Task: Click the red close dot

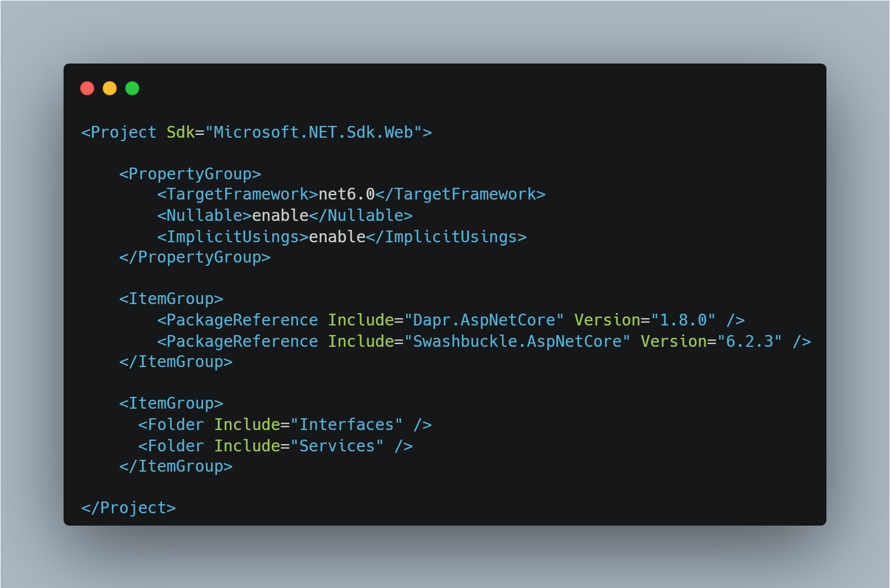Action: tap(87, 88)
